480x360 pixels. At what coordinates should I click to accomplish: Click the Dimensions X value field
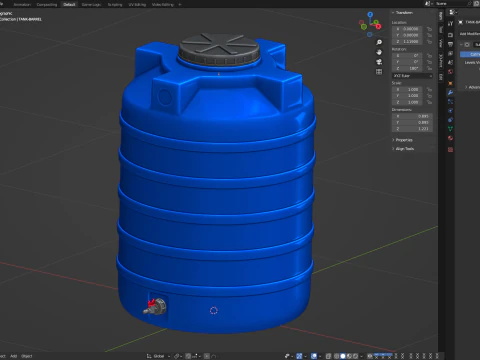pos(412,116)
